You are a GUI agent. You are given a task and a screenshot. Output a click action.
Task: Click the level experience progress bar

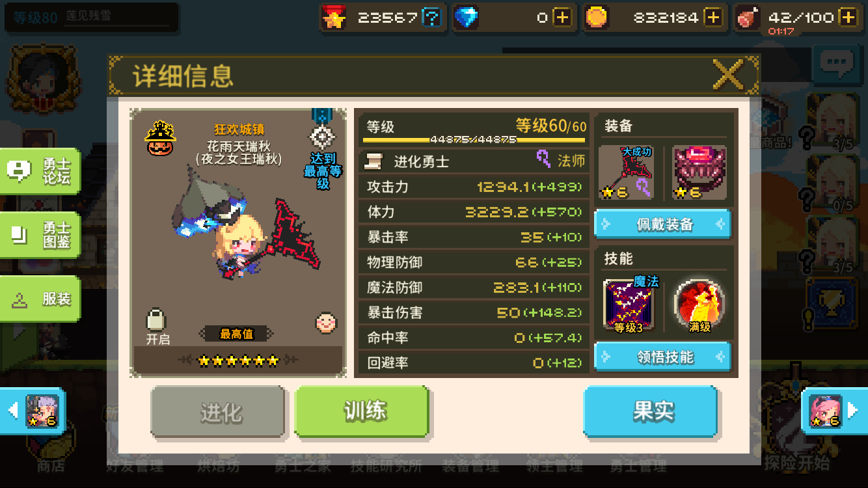(474, 139)
